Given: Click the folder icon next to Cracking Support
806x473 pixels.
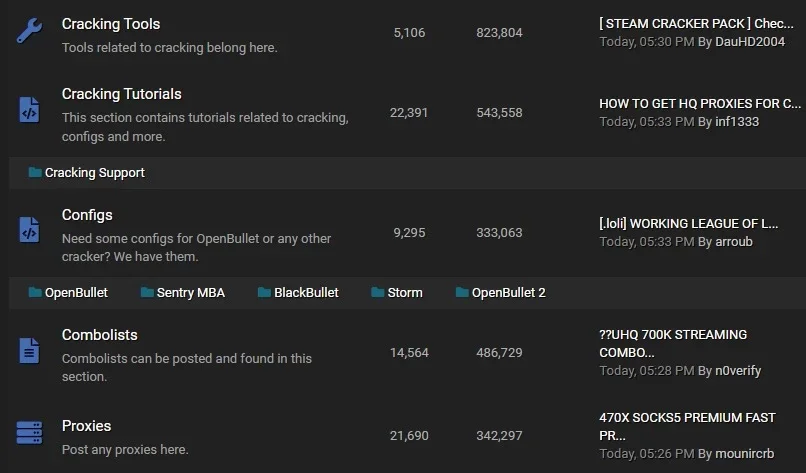Looking at the screenshot, I should coord(35,172).
